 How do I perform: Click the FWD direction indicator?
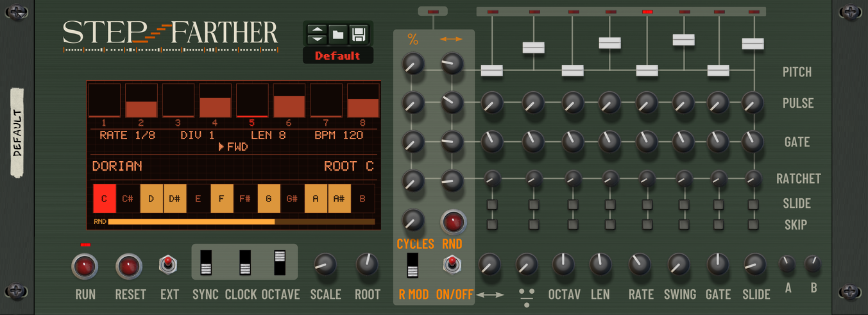pyautogui.click(x=233, y=147)
